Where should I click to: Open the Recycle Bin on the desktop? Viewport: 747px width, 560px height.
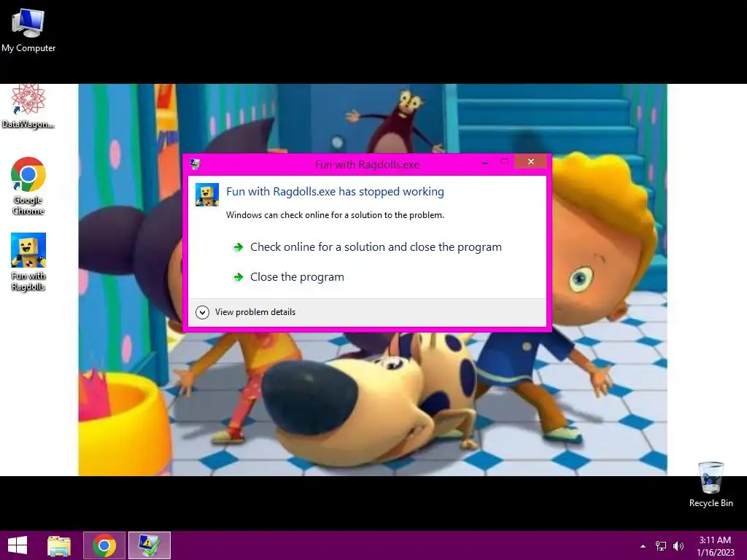point(711,484)
